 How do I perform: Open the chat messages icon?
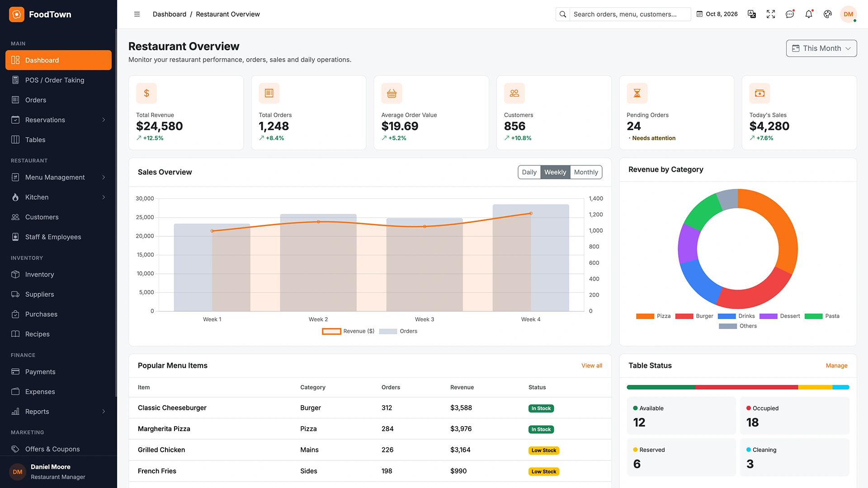point(790,14)
